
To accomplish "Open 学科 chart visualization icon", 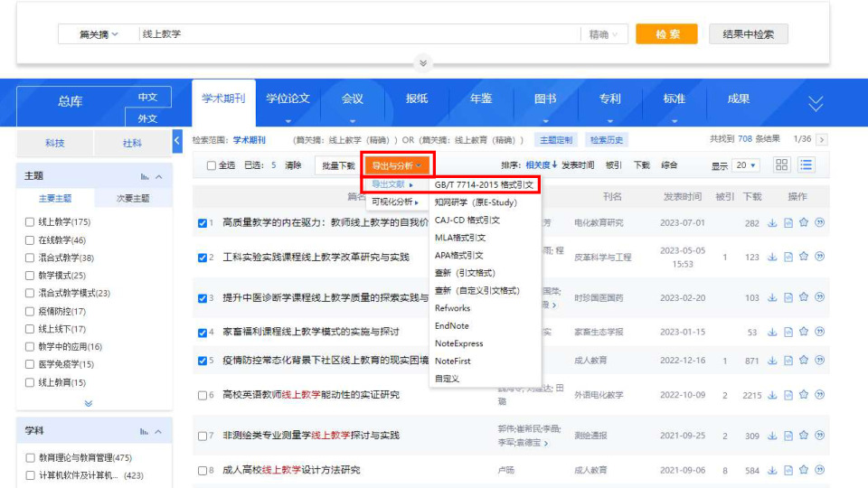I will coord(144,431).
